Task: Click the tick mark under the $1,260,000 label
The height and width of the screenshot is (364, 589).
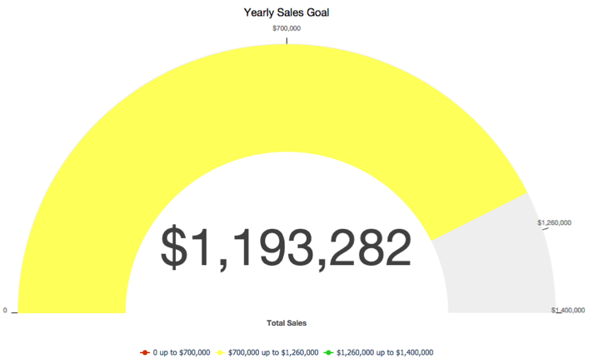Action: [546, 229]
